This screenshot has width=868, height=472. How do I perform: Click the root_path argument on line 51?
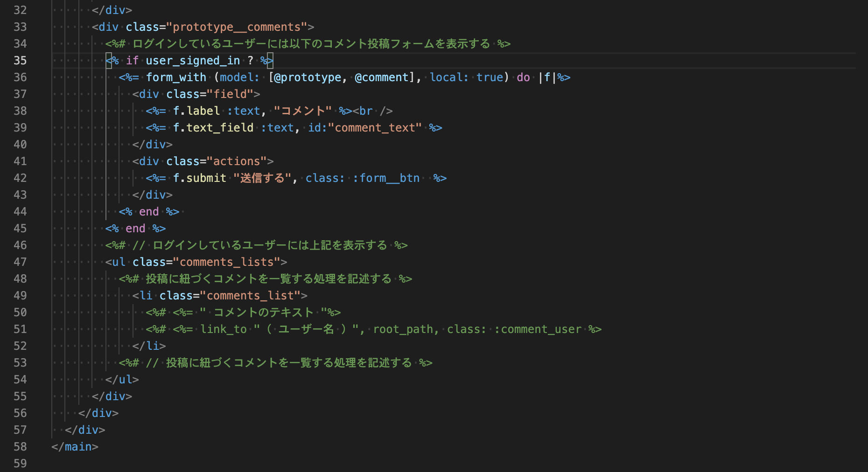click(x=403, y=329)
